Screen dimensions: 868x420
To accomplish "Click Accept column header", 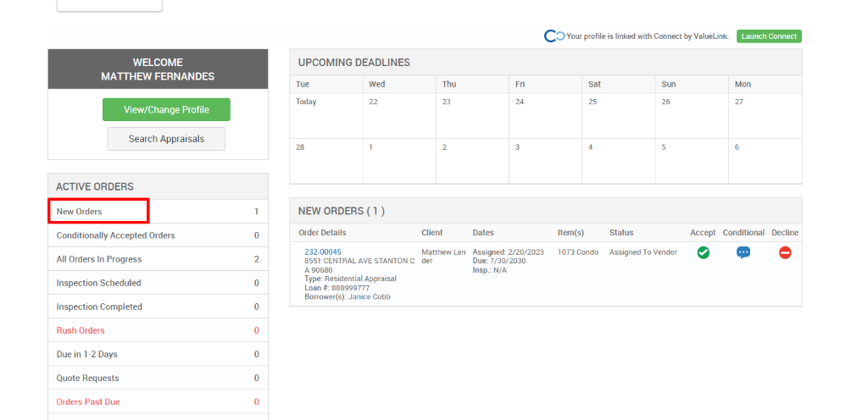I will coord(703,233).
